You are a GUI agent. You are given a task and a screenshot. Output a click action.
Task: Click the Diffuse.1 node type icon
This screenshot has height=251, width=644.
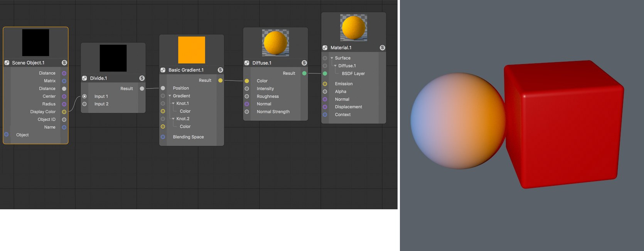click(247, 63)
